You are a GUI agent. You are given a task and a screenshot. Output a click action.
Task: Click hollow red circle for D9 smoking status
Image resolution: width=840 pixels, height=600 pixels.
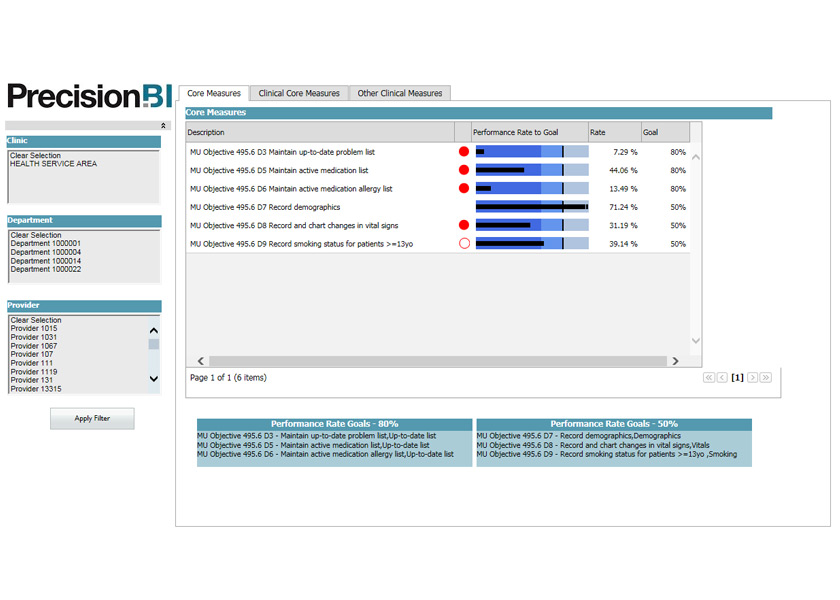pos(463,243)
